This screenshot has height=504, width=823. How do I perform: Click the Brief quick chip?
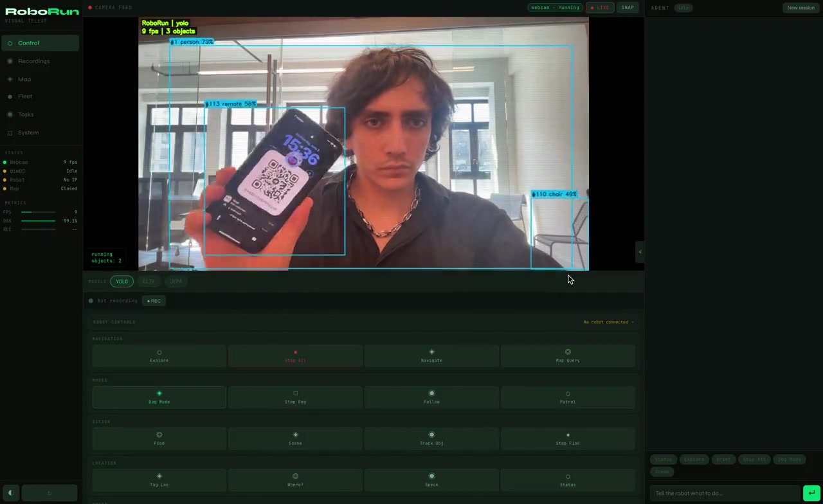723,460
